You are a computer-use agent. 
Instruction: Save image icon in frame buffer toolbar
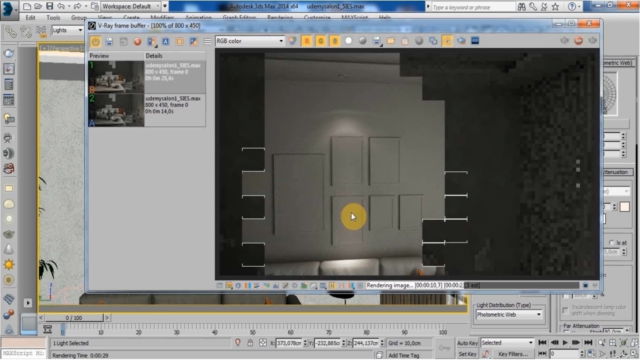click(x=377, y=41)
